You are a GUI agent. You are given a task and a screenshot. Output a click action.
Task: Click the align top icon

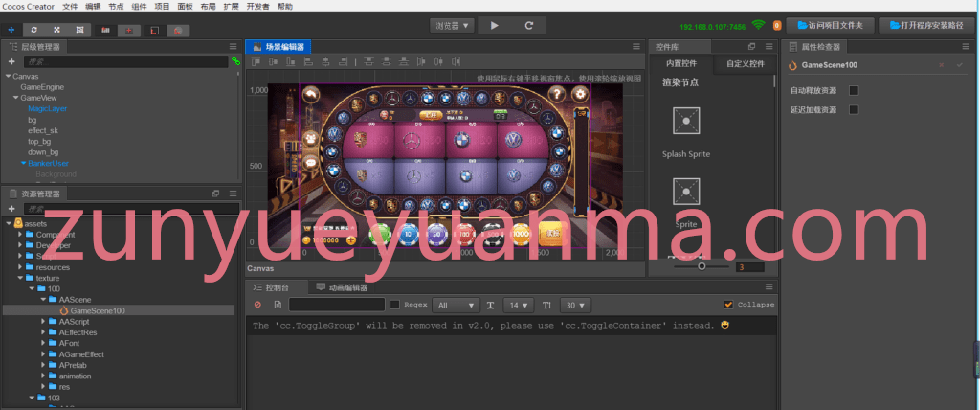[x=255, y=62]
